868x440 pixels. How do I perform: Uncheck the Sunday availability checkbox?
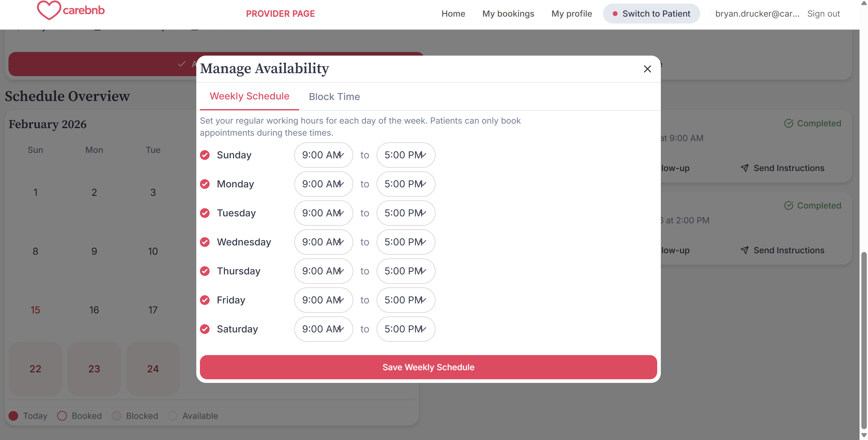point(205,155)
